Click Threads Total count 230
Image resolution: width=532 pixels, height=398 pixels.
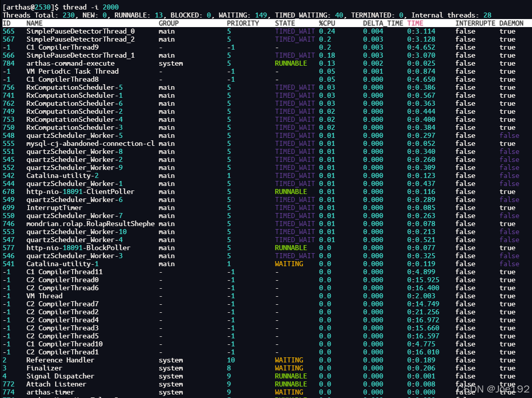point(69,15)
